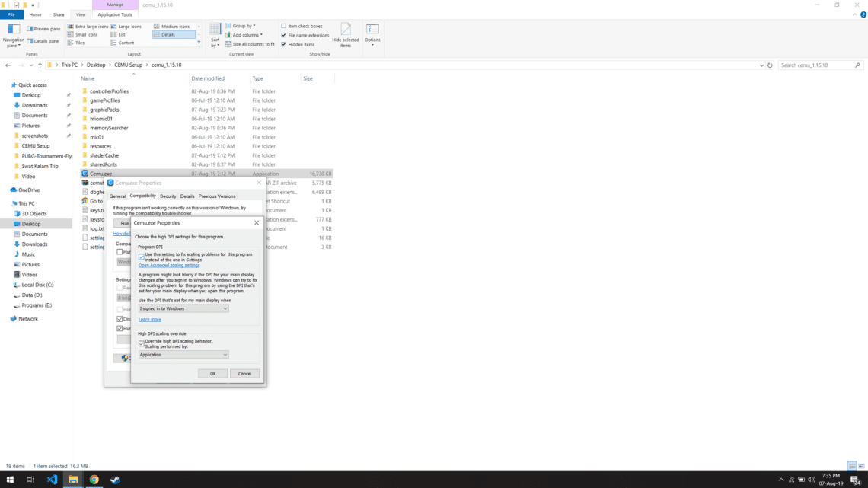This screenshot has width=868, height=488.
Task: Toggle Override high DPI scaling behavior
Action: coord(142,343)
